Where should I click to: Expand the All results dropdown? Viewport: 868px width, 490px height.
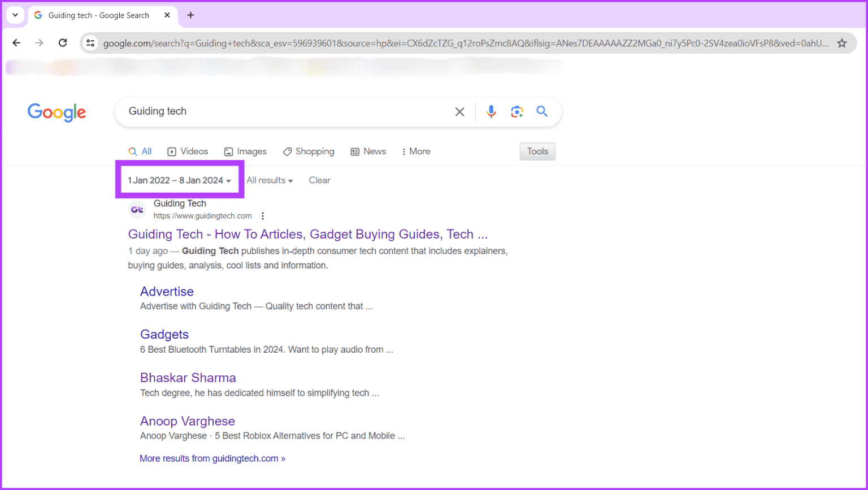(270, 180)
